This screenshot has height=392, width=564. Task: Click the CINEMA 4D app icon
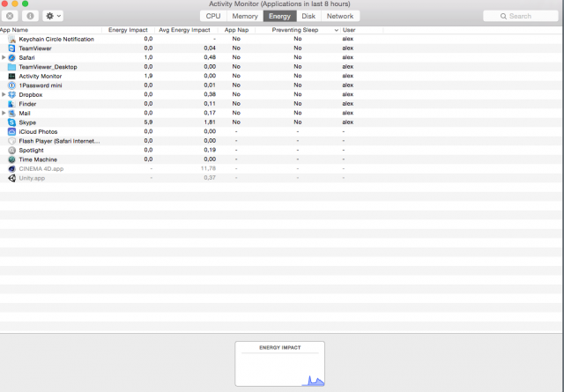coord(11,168)
